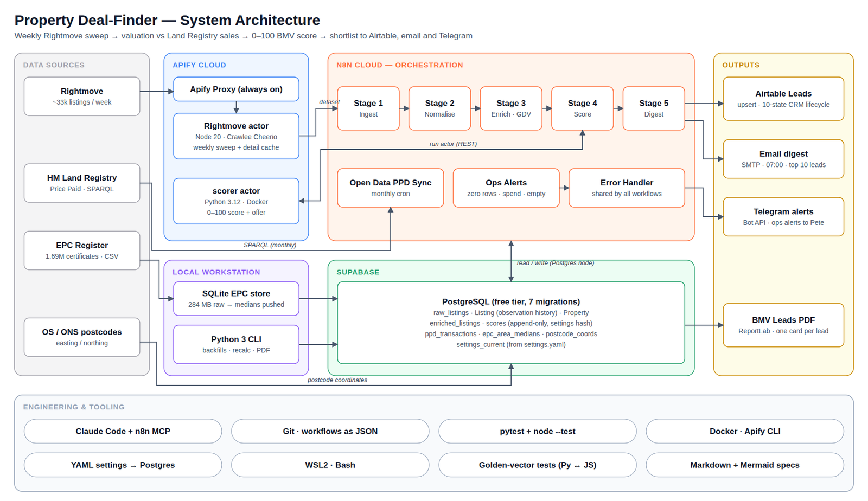Screen dimensions: 868x501
Task: Click the HM Land Registry node
Action: click(x=82, y=183)
